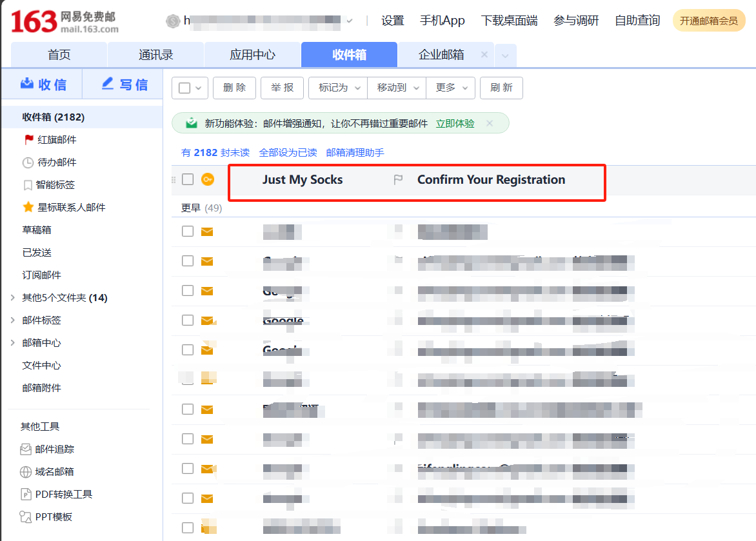Close the 企业邮箱 tab
The height and width of the screenshot is (541, 756).
point(484,55)
